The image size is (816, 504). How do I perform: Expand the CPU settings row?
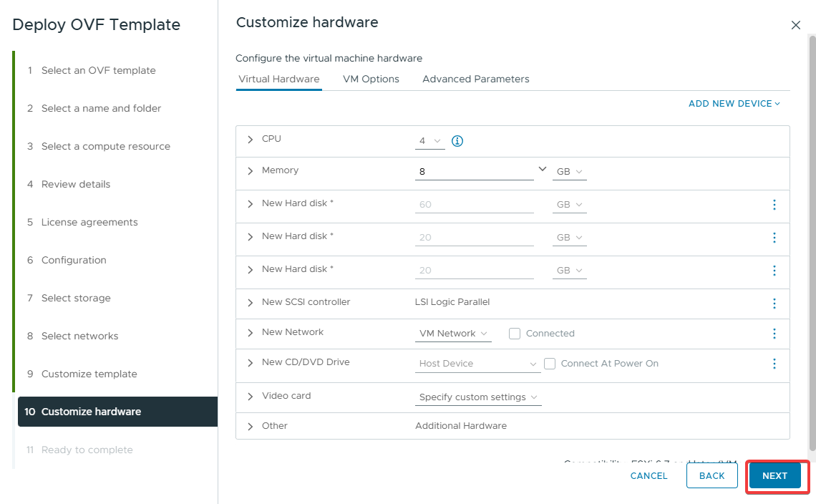point(250,140)
